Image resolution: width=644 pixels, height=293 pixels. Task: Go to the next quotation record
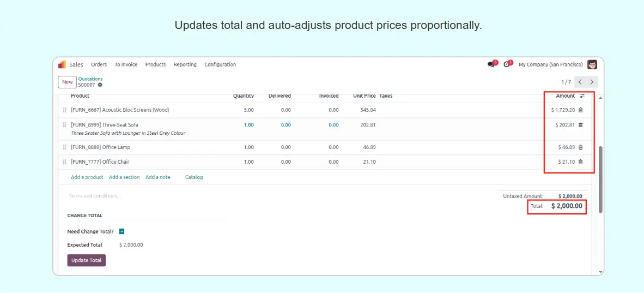tap(592, 82)
